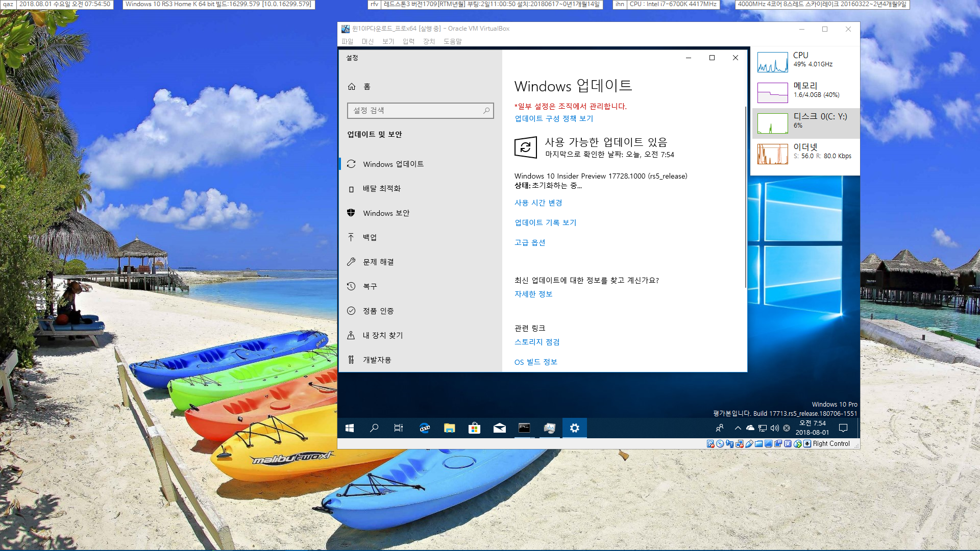Click VirtualBox recording indicator icon
Screen dimensions: 980x551
click(x=778, y=444)
